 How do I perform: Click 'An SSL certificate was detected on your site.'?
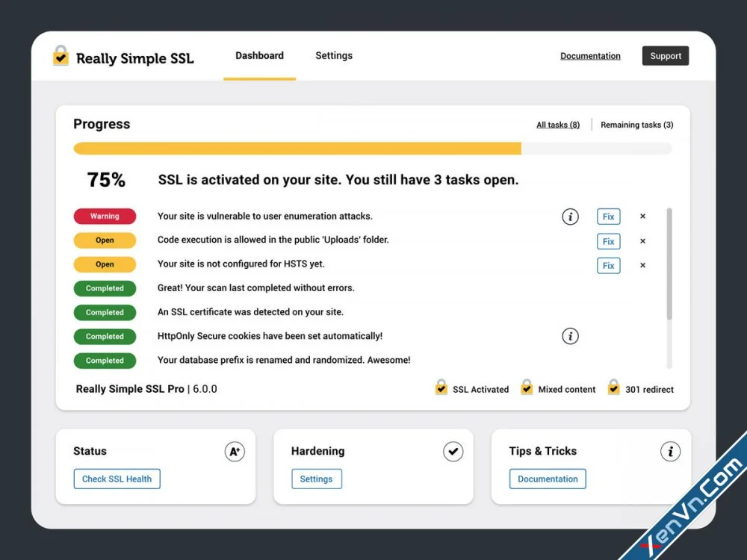[x=250, y=312]
